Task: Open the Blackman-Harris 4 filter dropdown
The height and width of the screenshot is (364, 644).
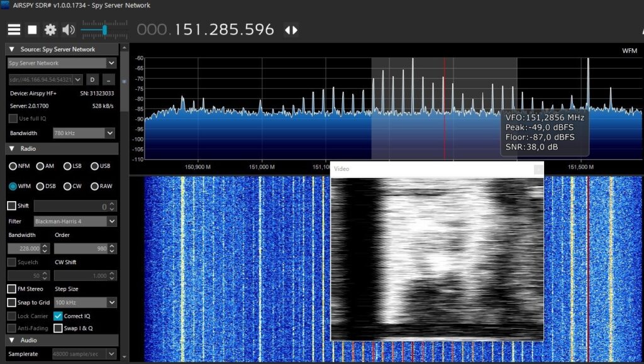Action: (x=84, y=221)
